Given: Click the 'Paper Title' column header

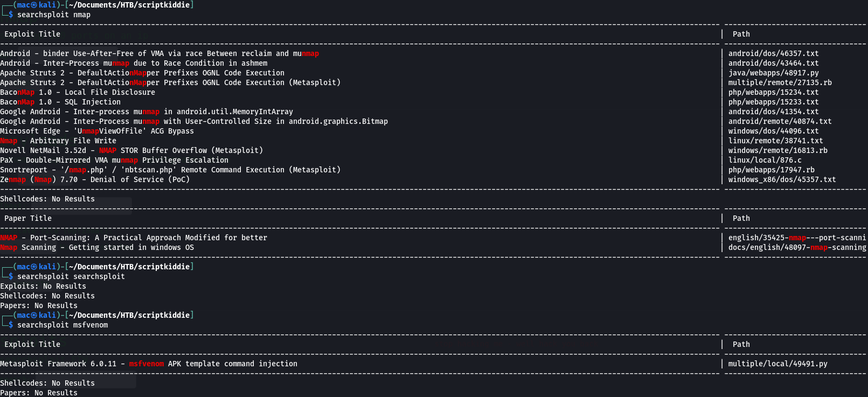Looking at the screenshot, I should point(28,218).
